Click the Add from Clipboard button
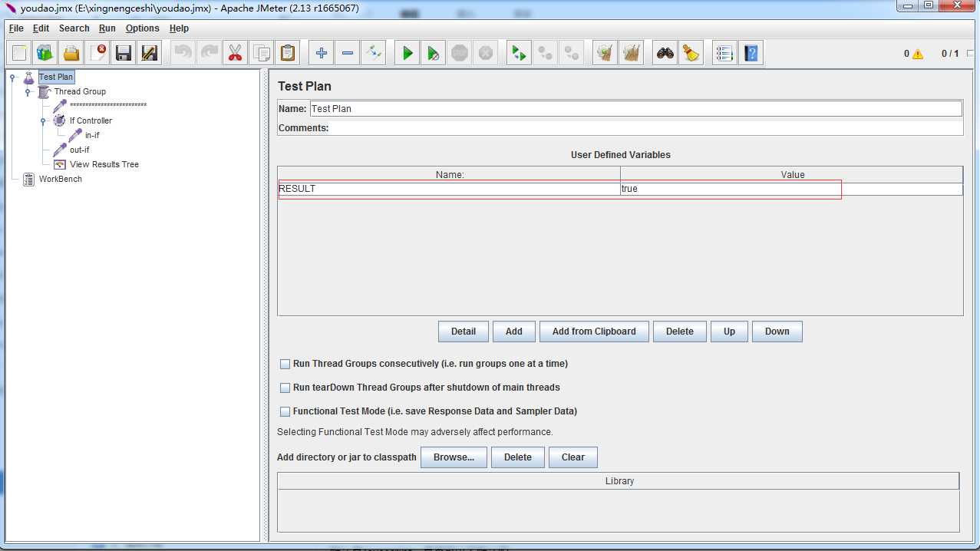This screenshot has height=551, width=980. [x=594, y=332]
